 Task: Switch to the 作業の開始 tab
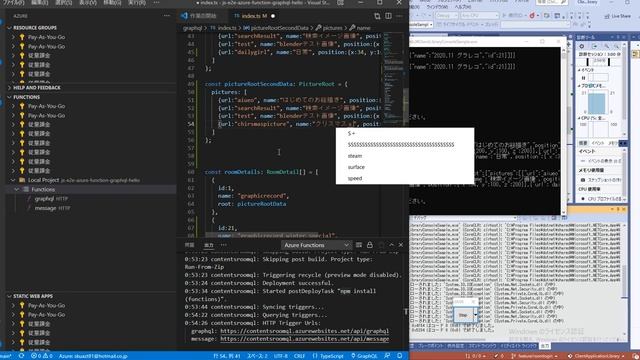[x=203, y=16]
